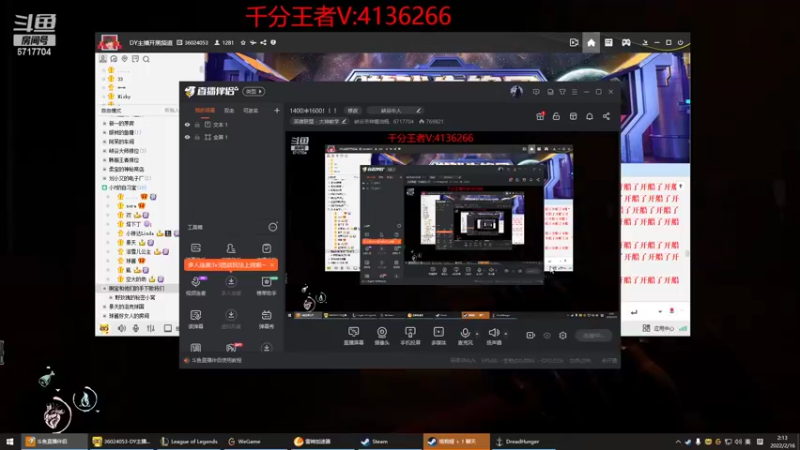Open the dropdown arrow beside the 麦克风 microphone

477,334
